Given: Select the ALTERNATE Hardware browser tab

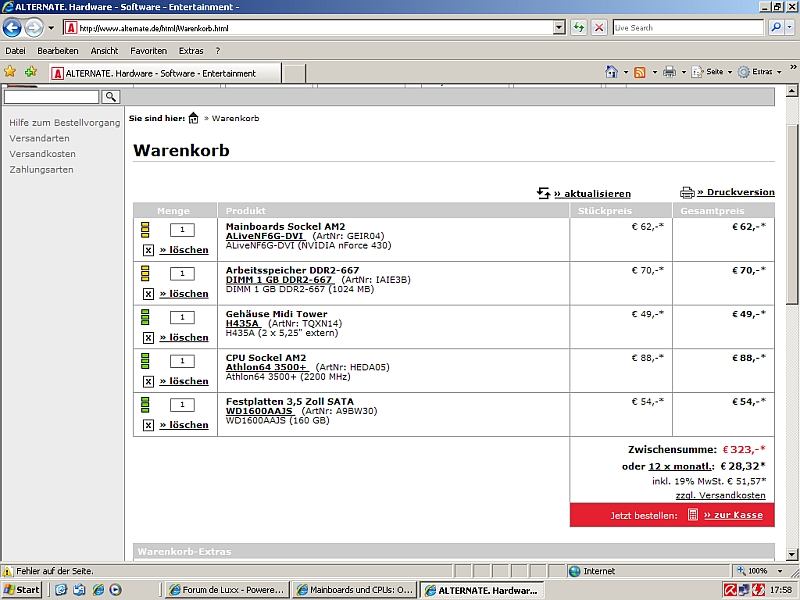Looking at the screenshot, I should 165,73.
